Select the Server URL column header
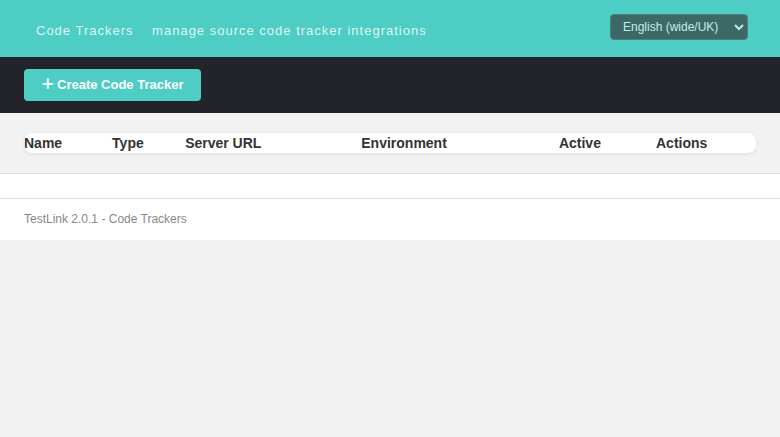Viewport: 780px width, 437px height. [223, 143]
